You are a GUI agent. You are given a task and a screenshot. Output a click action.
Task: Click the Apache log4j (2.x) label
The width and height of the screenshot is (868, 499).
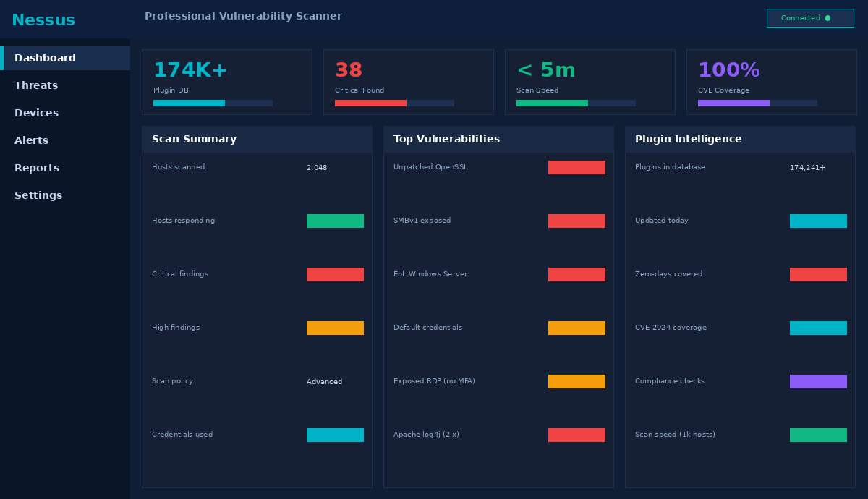click(x=426, y=435)
